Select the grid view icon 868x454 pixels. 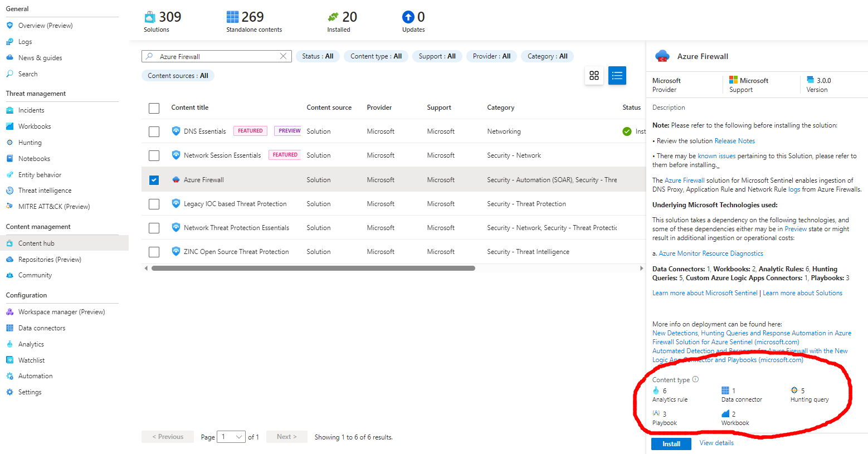pos(594,75)
